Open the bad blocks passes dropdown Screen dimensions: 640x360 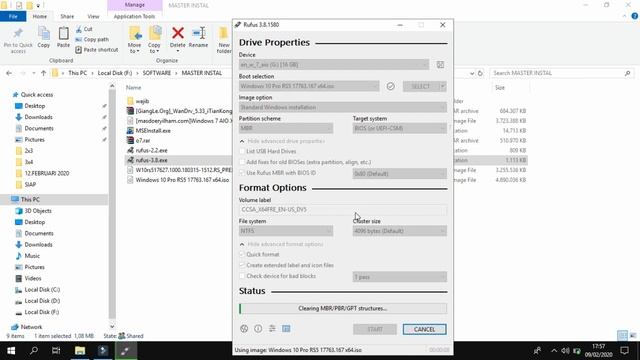(400, 277)
